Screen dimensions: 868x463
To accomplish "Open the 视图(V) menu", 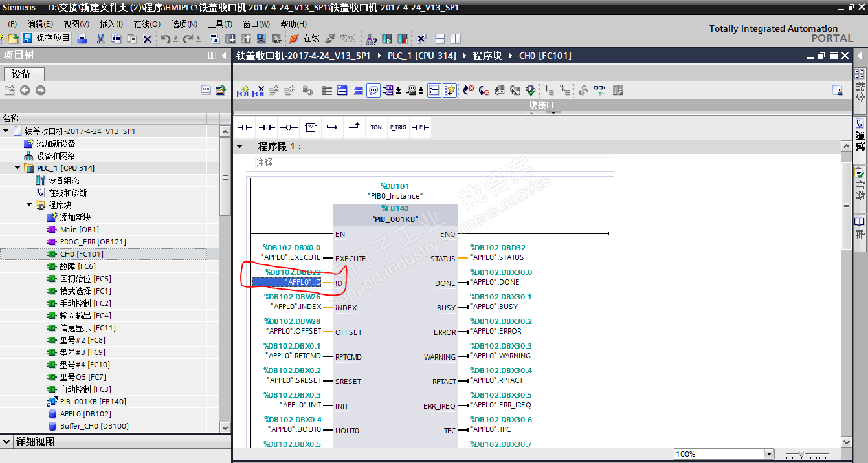I will pos(76,23).
